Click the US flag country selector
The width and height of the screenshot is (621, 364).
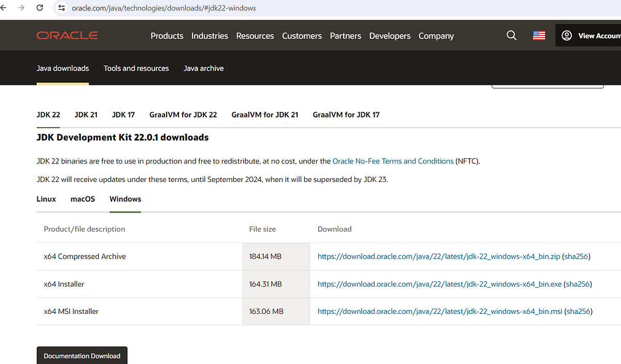539,36
